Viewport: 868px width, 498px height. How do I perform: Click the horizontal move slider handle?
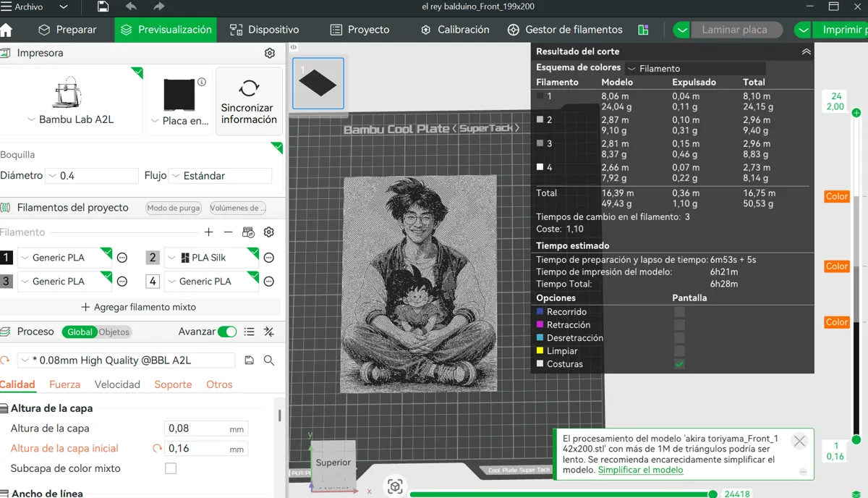click(712, 494)
